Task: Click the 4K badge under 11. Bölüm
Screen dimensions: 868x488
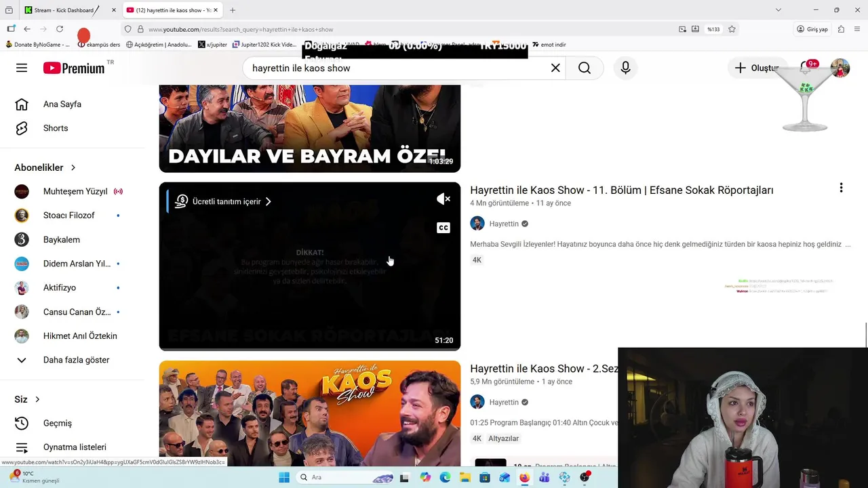Action: tap(477, 260)
